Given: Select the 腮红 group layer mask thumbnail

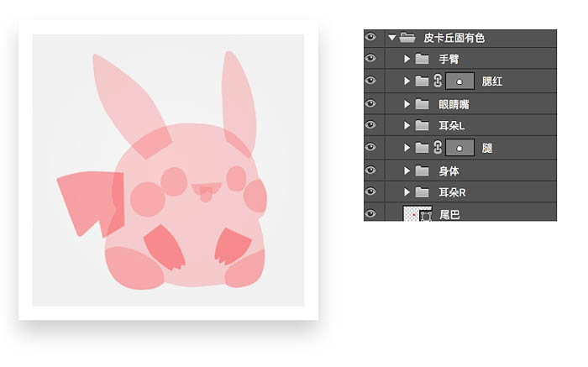Looking at the screenshot, I should point(459,81).
